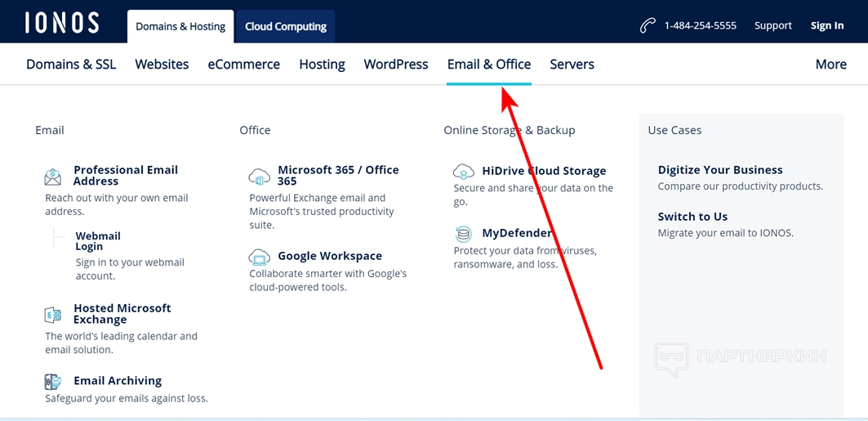The width and height of the screenshot is (868, 421).
Task: Click the Microsoft 365 cloud icon
Action: point(259,177)
